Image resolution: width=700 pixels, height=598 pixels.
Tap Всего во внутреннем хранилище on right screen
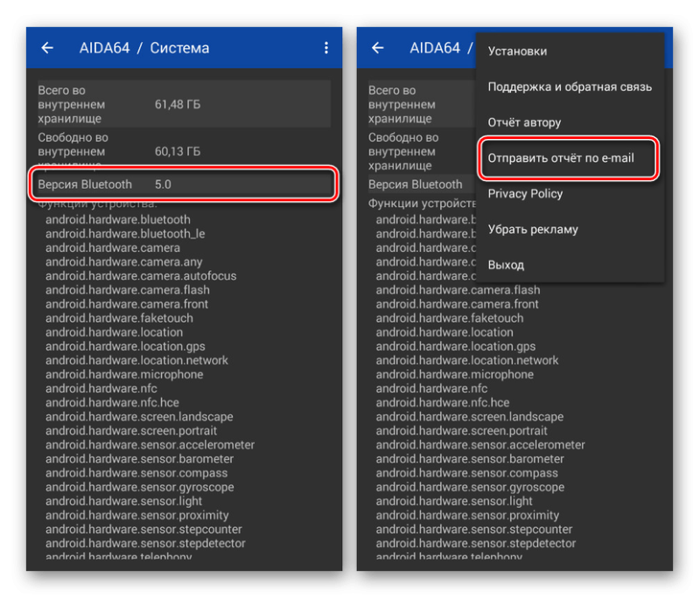click(x=402, y=104)
